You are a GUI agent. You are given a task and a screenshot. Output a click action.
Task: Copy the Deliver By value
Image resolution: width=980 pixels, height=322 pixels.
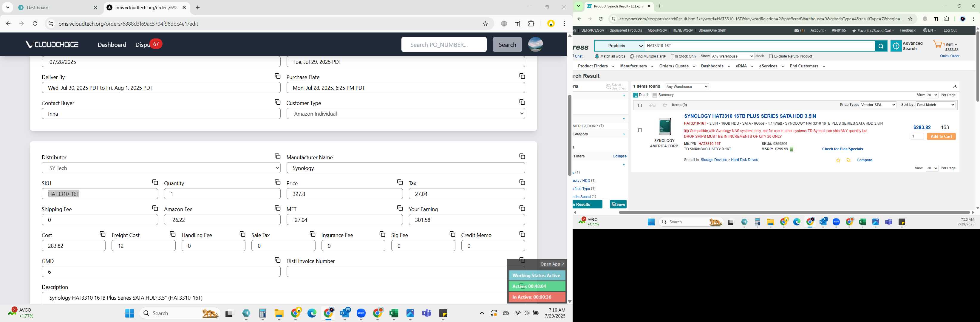[277, 76]
